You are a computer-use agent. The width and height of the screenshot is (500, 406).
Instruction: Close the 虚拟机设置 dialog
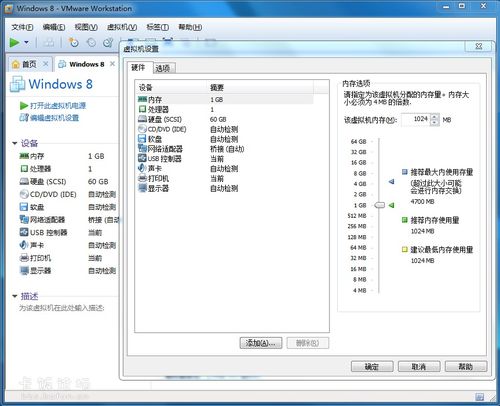pos(478,46)
